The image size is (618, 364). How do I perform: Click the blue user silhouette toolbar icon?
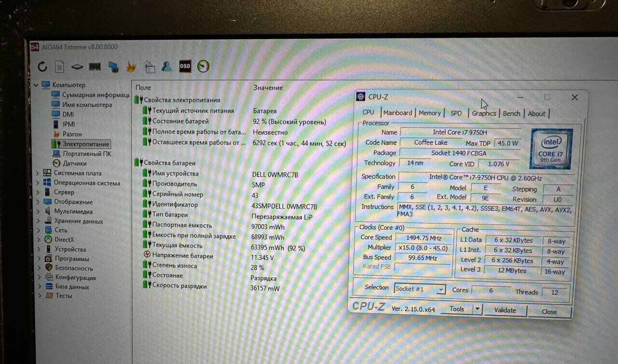click(x=167, y=67)
